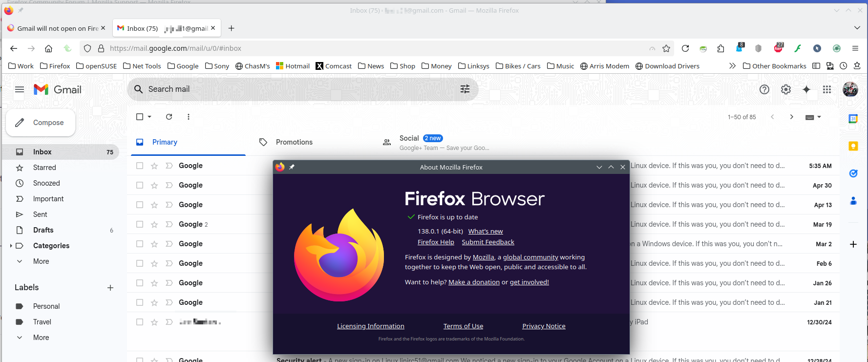The width and height of the screenshot is (868, 362).
Task: Switch to the Promotions tab
Action: click(x=294, y=142)
